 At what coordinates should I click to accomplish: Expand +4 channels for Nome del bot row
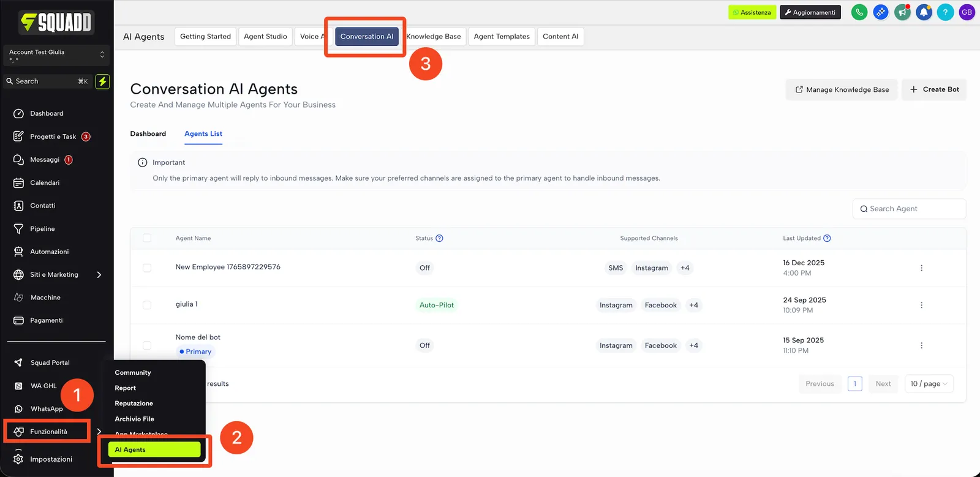tap(693, 345)
